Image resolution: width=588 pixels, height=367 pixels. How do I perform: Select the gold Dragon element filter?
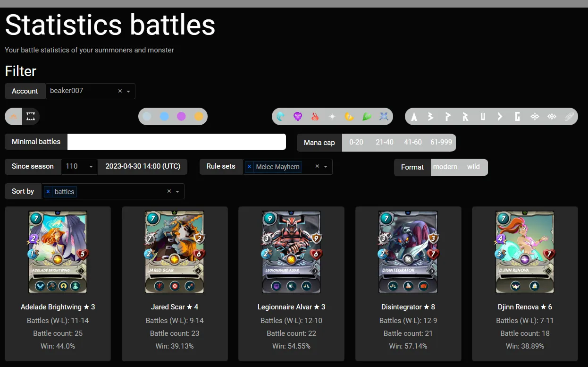[349, 117]
